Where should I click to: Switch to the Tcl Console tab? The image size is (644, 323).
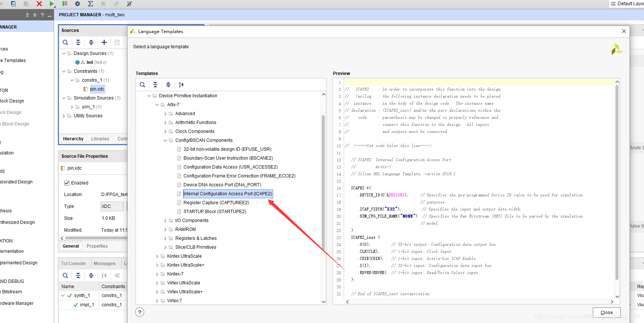pyautogui.click(x=73, y=264)
